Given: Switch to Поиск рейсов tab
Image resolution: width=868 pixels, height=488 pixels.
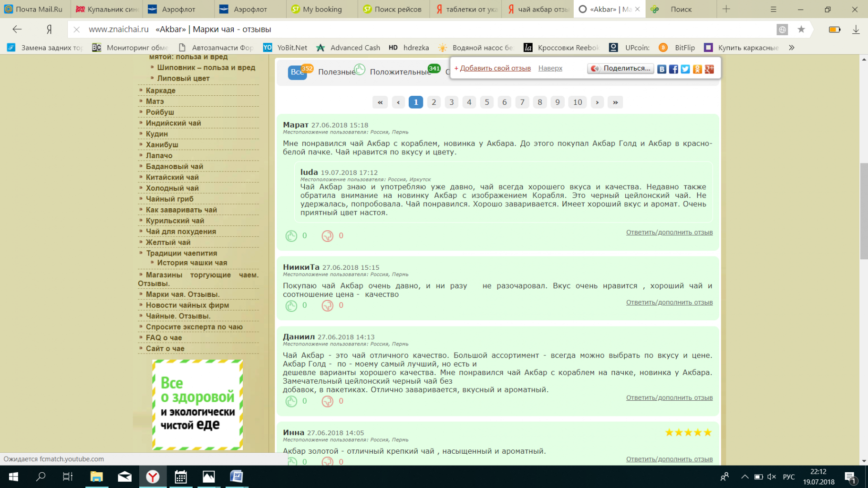Looking at the screenshot, I should 393,9.
